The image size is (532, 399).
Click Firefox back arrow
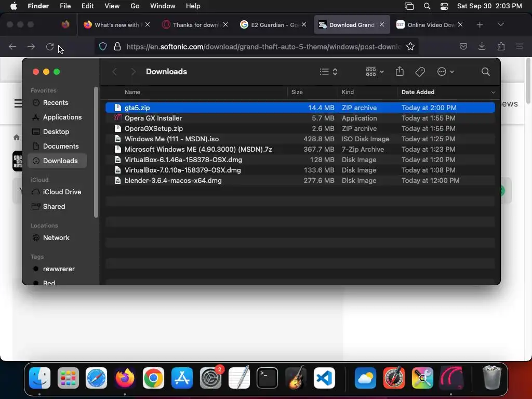point(12,46)
